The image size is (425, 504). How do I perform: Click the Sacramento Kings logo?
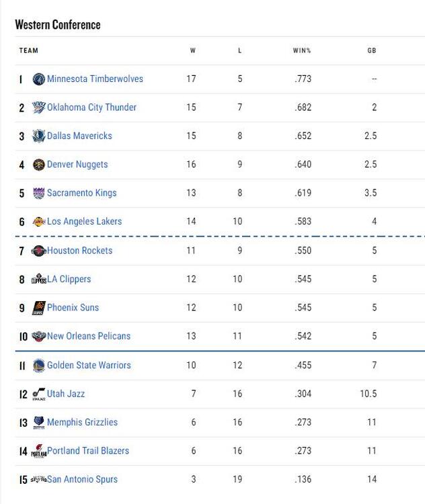click(x=39, y=194)
